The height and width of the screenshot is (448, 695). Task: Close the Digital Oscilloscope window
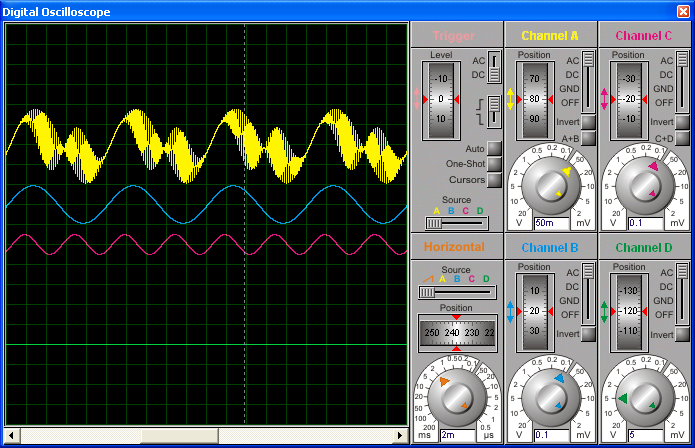click(683, 12)
